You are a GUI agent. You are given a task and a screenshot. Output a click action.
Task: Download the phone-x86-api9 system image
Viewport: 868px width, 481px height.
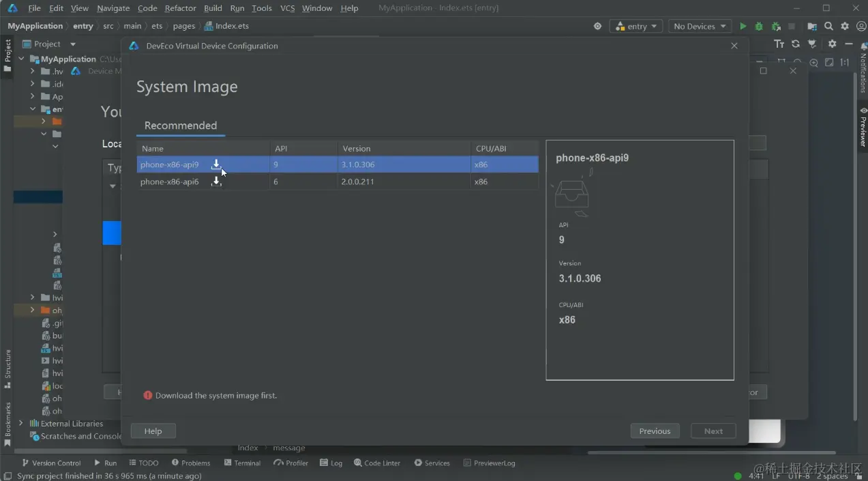(216, 164)
